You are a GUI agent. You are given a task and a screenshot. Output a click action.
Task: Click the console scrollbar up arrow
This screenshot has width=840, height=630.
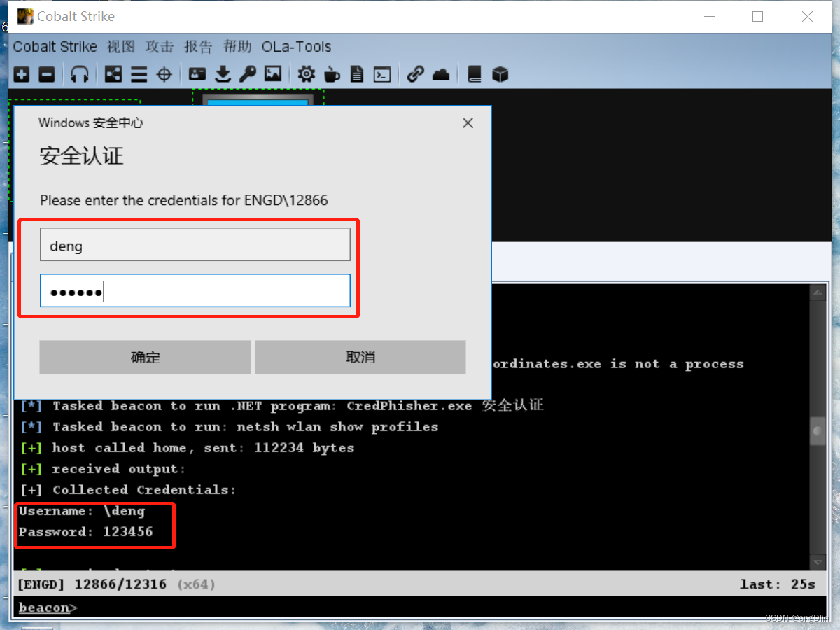[817, 293]
